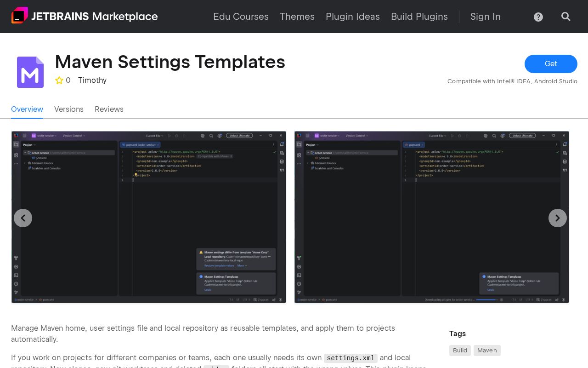The height and width of the screenshot is (368, 588).
Task: Click the 'Tags' heading
Action: [x=458, y=333]
